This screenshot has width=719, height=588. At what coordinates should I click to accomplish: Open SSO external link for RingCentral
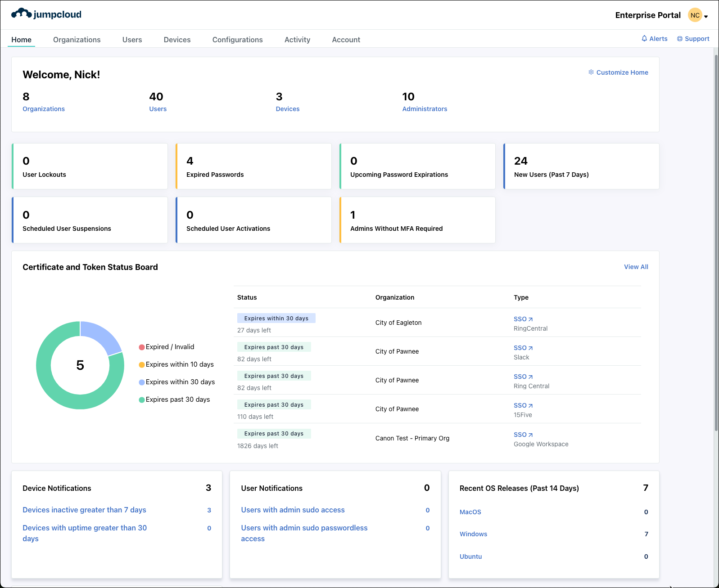coord(523,319)
